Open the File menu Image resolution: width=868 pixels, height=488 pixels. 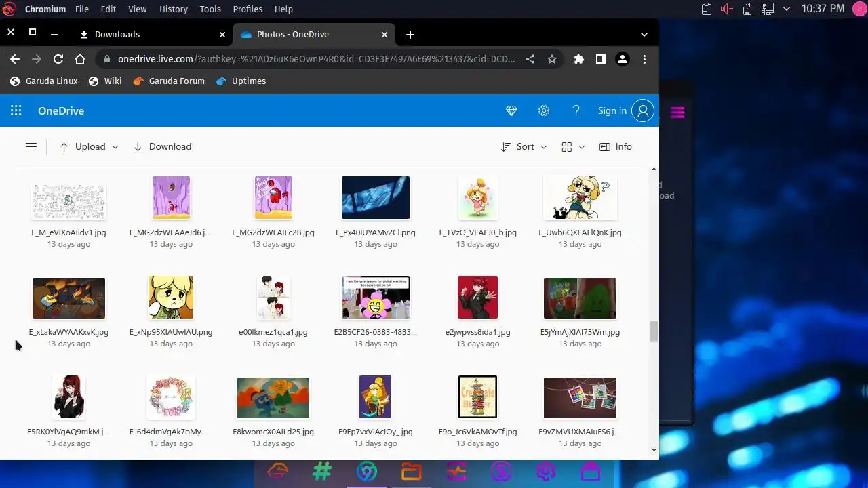click(x=82, y=9)
